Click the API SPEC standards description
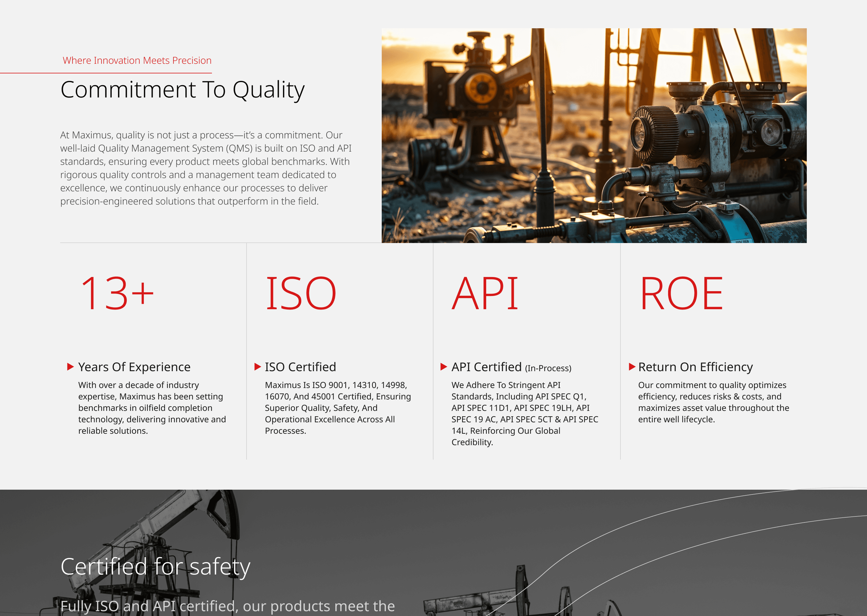The height and width of the screenshot is (616, 867). [524, 414]
